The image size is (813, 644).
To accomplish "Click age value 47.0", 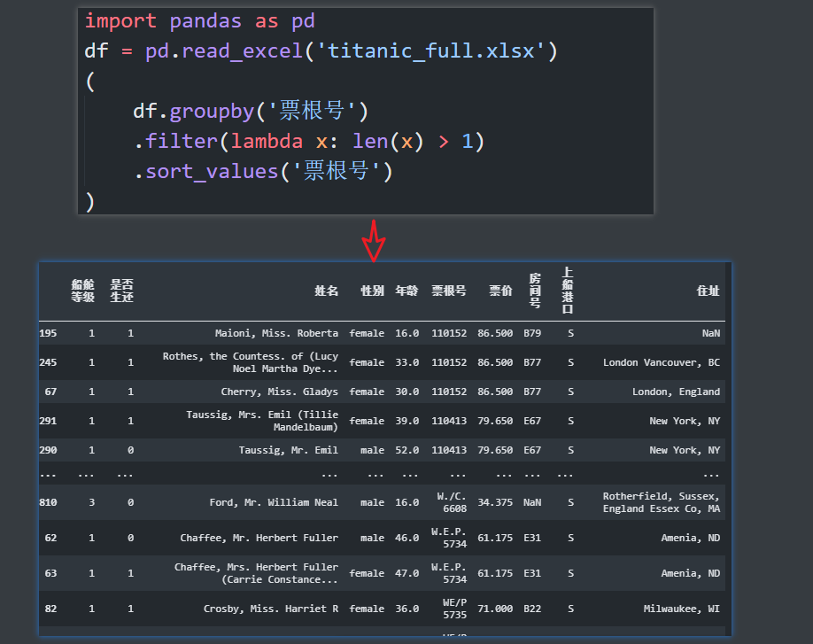I will point(407,573).
